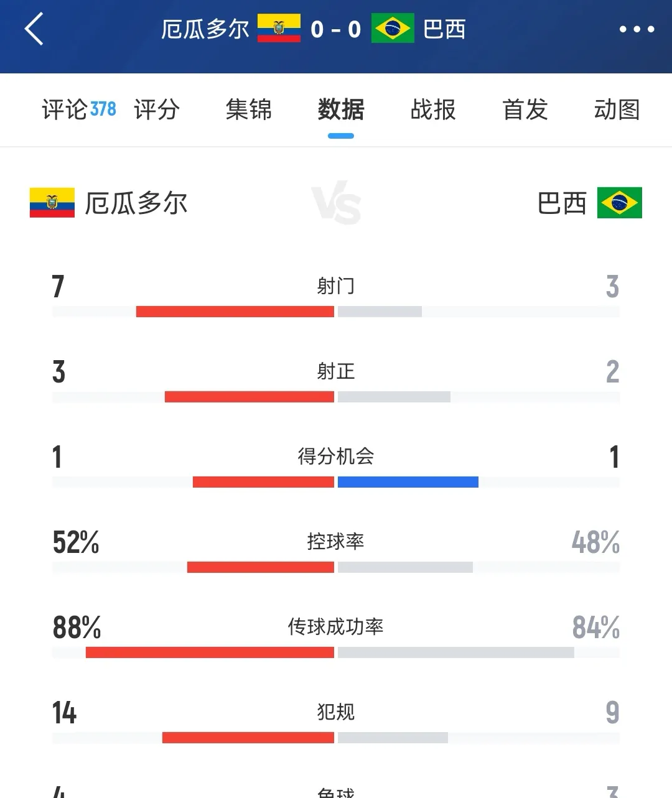Open the 评论378 comments tab
The height and width of the screenshot is (798, 672).
click(x=75, y=110)
